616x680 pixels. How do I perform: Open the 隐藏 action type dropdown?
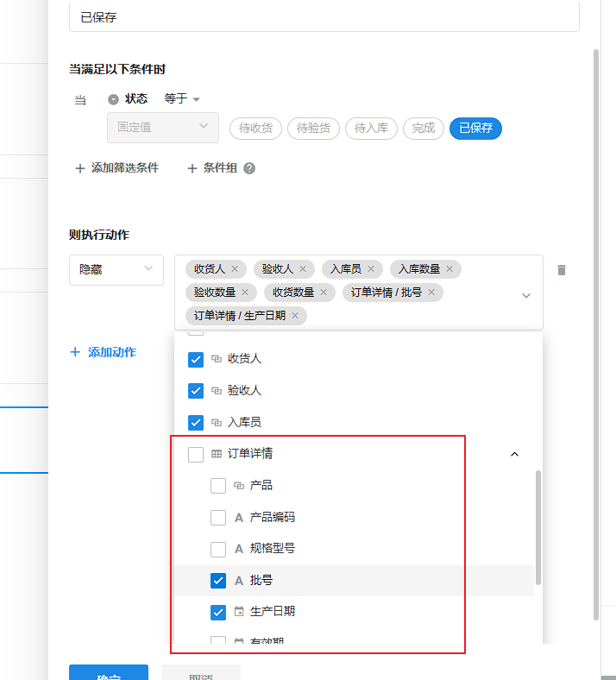click(x=116, y=270)
